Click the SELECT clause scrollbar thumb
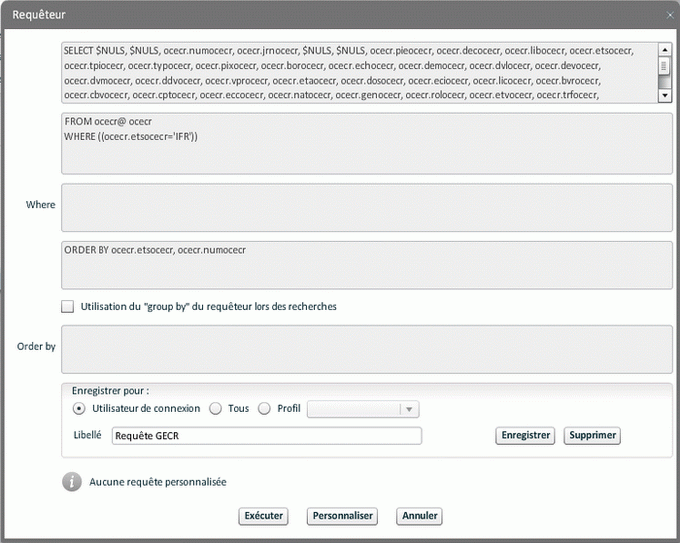 click(x=665, y=66)
